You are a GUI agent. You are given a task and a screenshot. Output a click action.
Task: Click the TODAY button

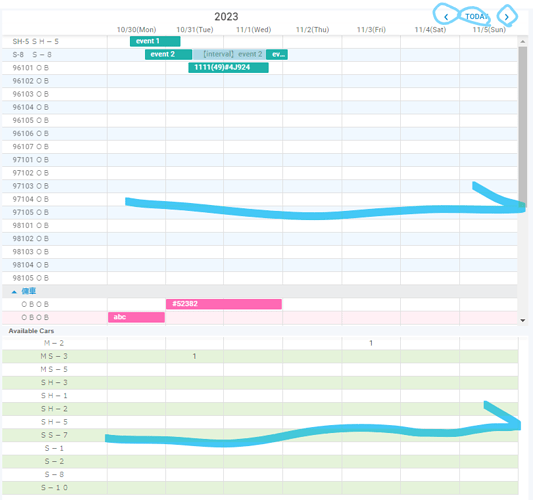pos(477,16)
